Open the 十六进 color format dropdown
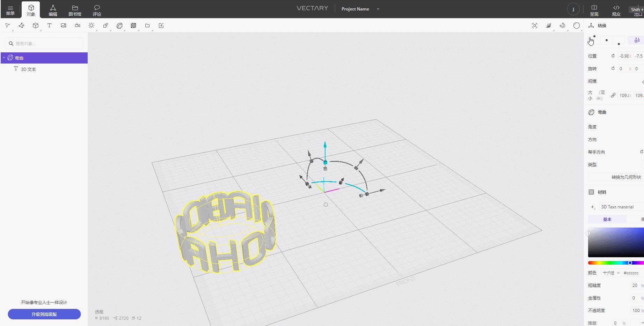The image size is (644, 326). pos(611,273)
